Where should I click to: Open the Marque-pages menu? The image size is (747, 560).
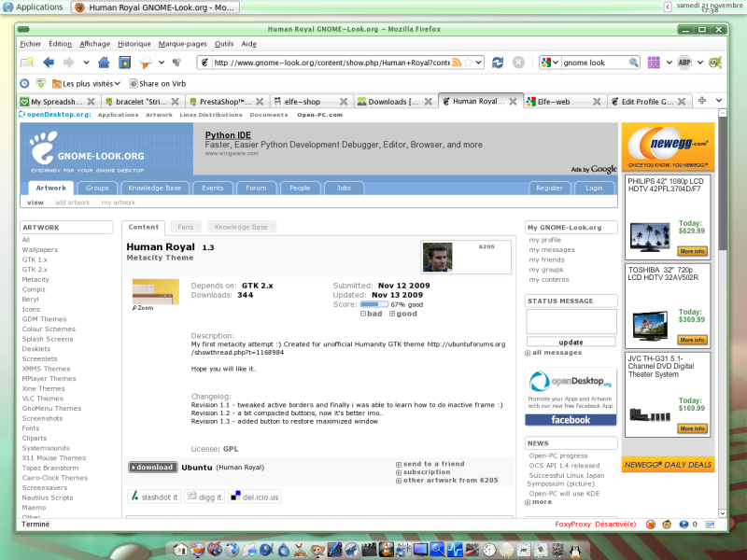182,44
